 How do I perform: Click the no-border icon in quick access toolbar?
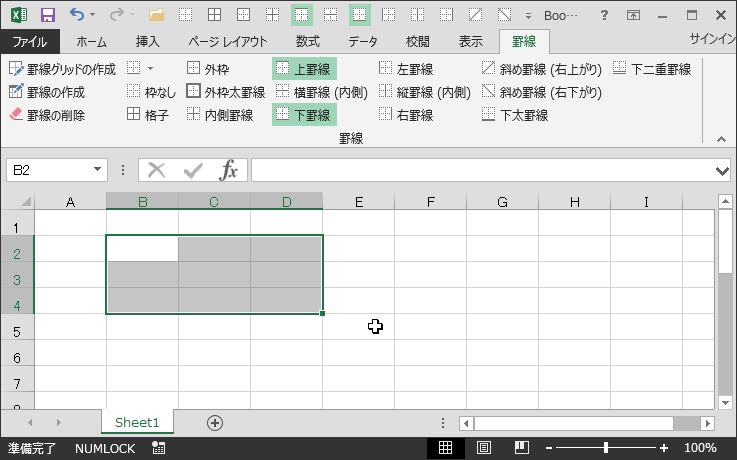tap(185, 15)
